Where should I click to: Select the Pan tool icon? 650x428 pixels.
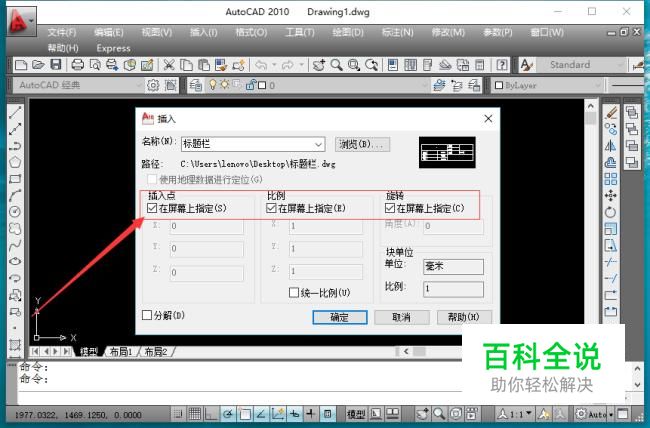coord(319,65)
